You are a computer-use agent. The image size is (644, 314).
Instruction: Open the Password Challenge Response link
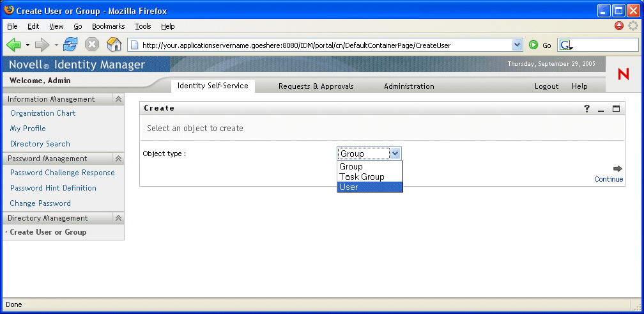pyautogui.click(x=63, y=173)
